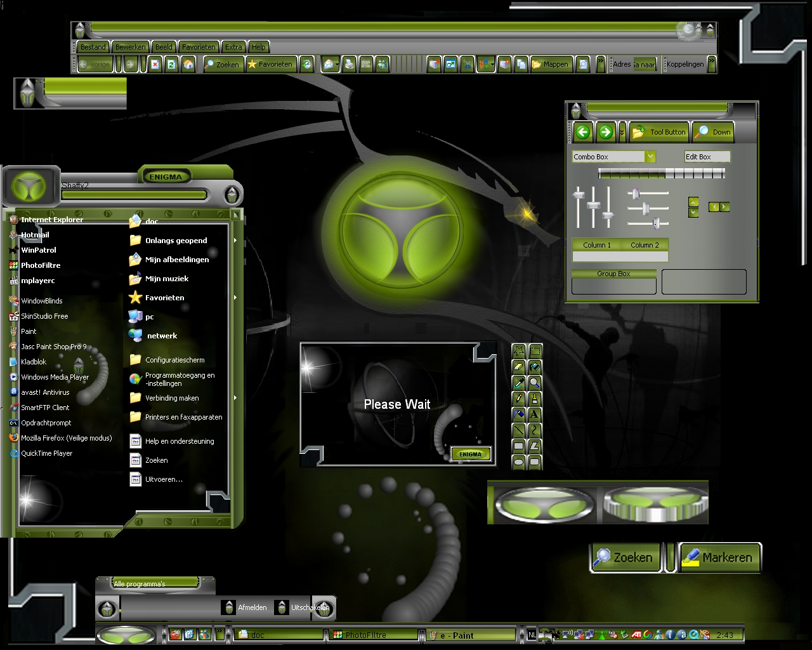The width and height of the screenshot is (812, 650).
Task: Click the Column 1 list header
Action: pyautogui.click(x=596, y=245)
